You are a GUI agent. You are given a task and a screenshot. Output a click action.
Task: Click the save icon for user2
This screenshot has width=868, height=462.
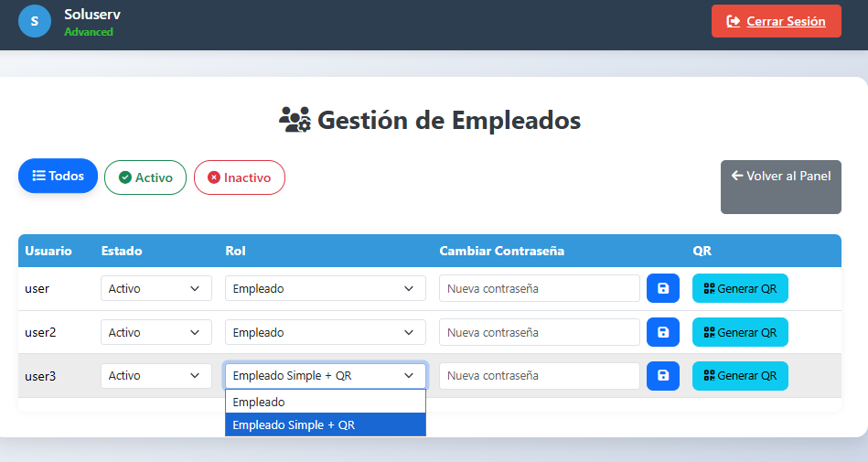click(662, 332)
